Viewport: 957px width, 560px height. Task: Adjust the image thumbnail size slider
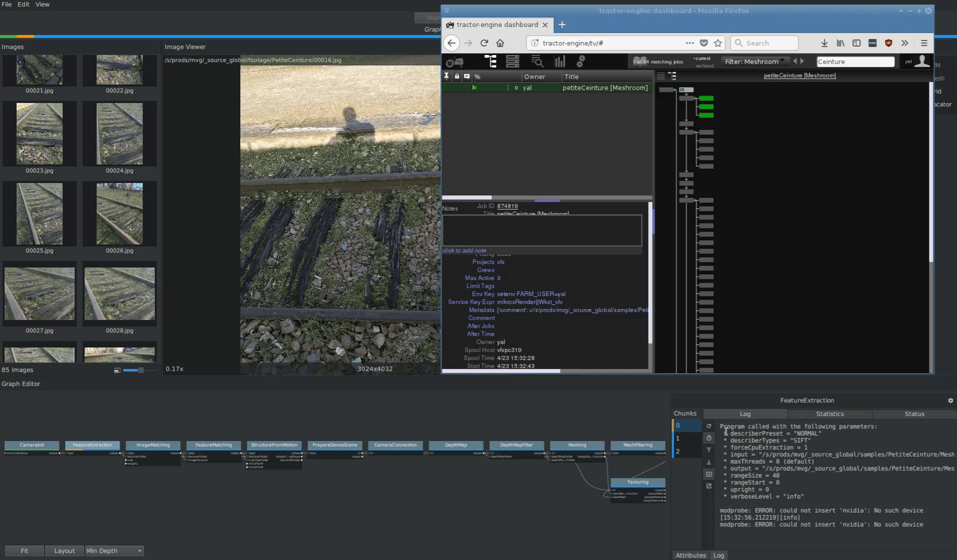140,370
